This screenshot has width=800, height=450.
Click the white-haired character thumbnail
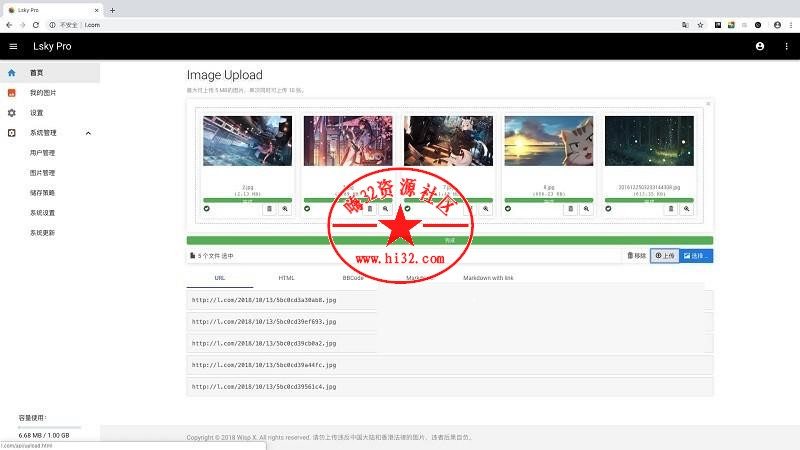448,141
